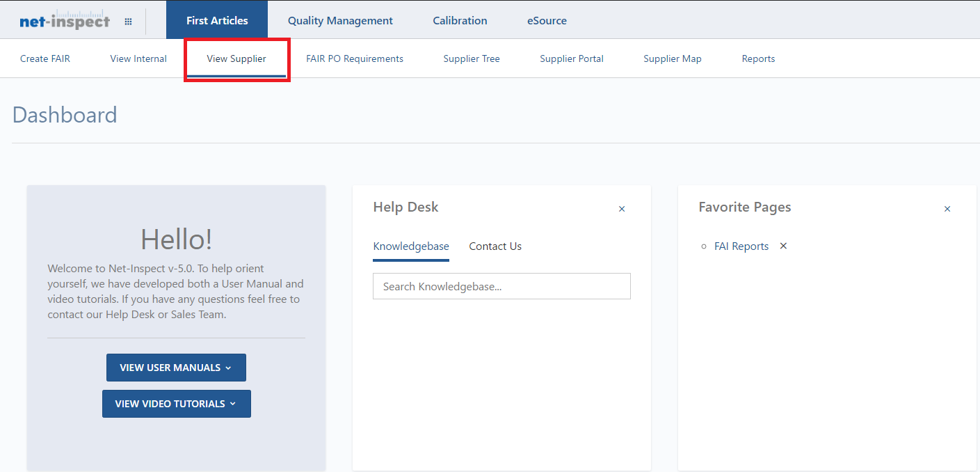This screenshot has width=980, height=472.
Task: Open the View Internal page
Action: [x=138, y=58]
